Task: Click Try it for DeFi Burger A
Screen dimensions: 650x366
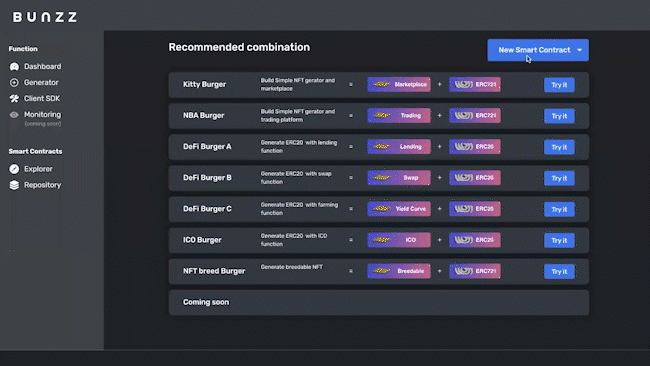Action: [559, 147]
